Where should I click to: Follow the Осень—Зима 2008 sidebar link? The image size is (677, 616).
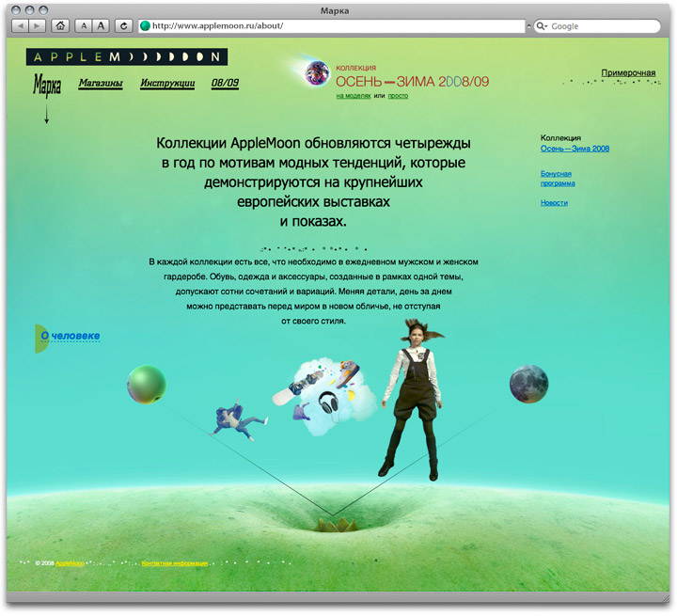click(575, 149)
